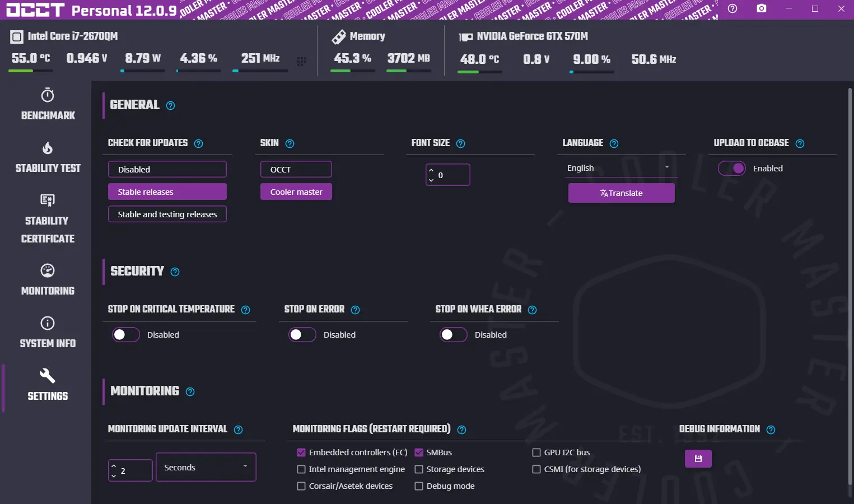Check the Storage devices flag

[419, 469]
